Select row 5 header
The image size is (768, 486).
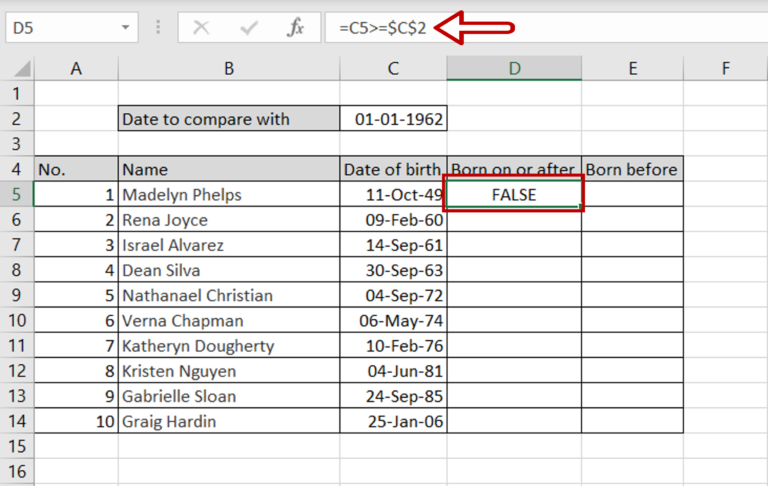[17, 195]
